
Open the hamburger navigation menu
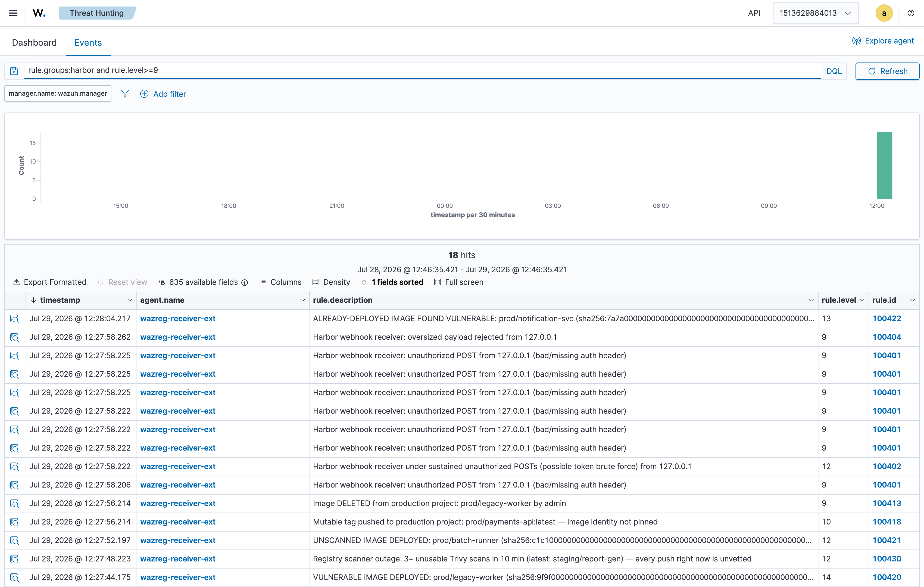coord(13,13)
